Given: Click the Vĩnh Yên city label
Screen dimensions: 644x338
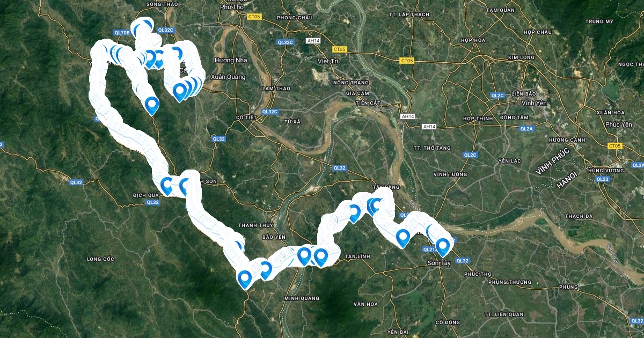Looking at the screenshot, I should (x=534, y=102).
